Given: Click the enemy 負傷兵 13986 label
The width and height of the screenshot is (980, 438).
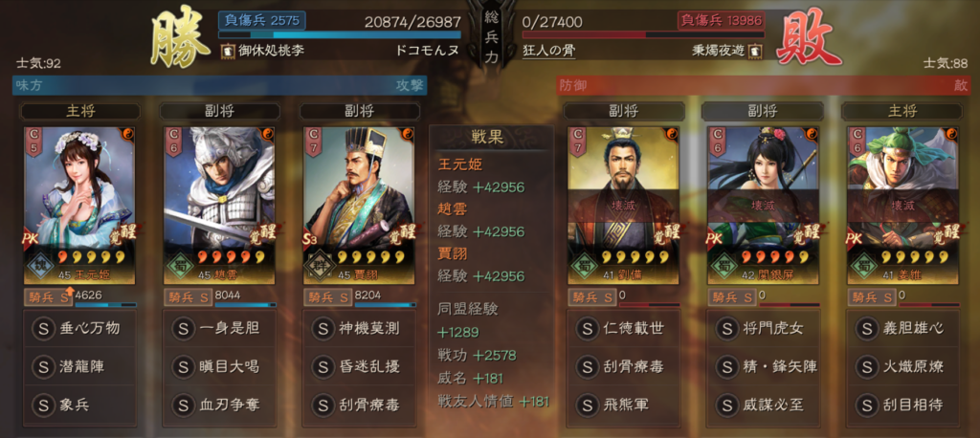Looking at the screenshot, I should 722,21.
